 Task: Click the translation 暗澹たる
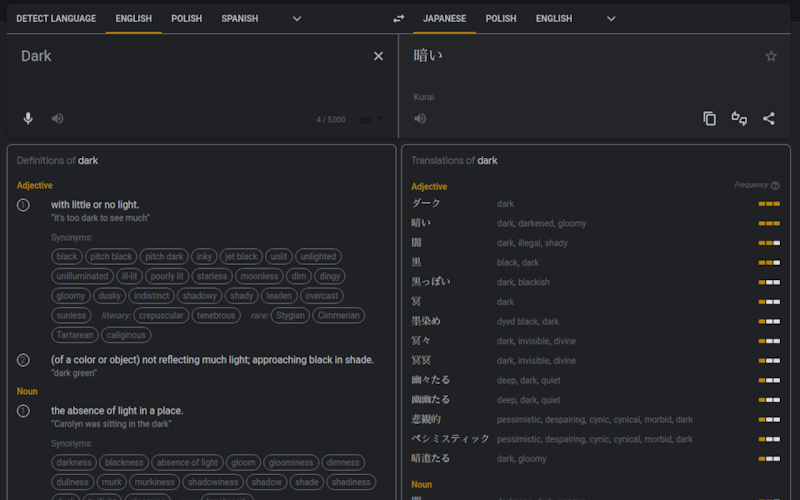(431, 458)
